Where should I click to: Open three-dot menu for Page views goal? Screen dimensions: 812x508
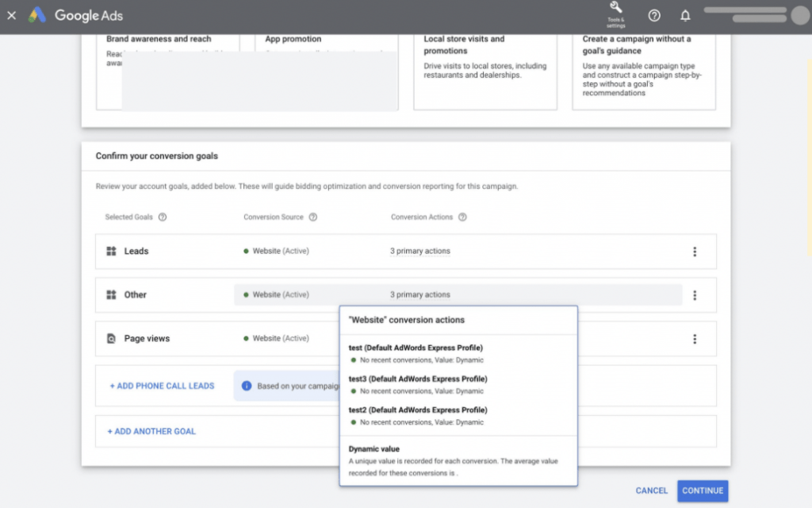coord(695,339)
